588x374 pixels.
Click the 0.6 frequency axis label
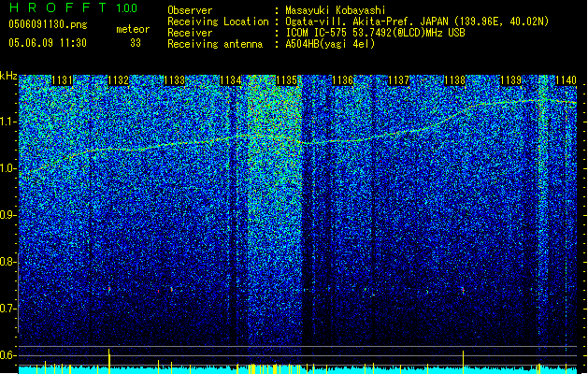pyautogui.click(x=8, y=355)
